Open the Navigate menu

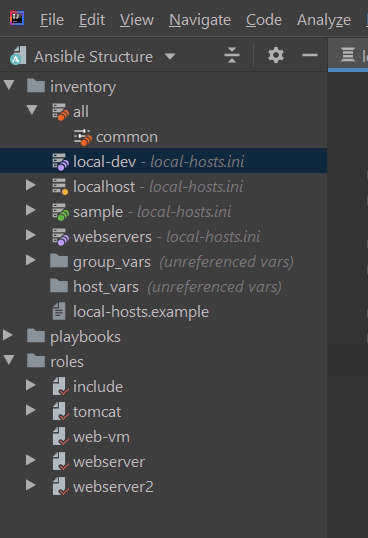point(200,20)
